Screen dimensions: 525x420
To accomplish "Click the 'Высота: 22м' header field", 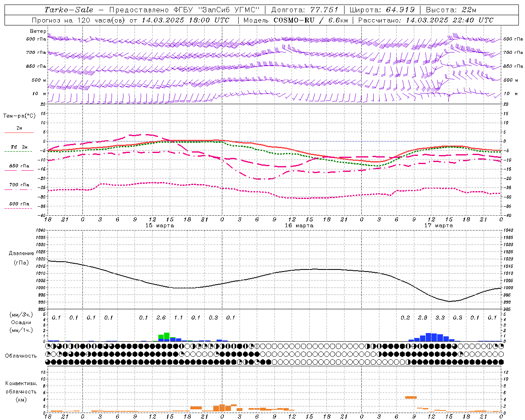I will (451, 10).
